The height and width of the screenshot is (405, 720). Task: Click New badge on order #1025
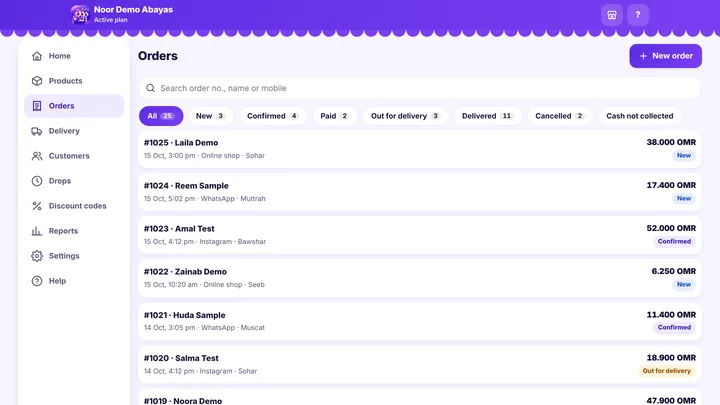(684, 156)
